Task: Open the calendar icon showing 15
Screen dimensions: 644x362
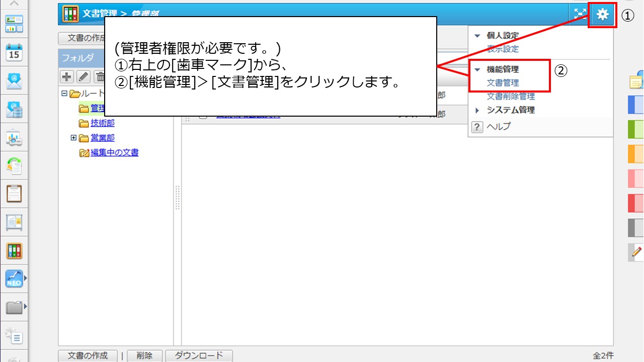Action: coord(14,52)
